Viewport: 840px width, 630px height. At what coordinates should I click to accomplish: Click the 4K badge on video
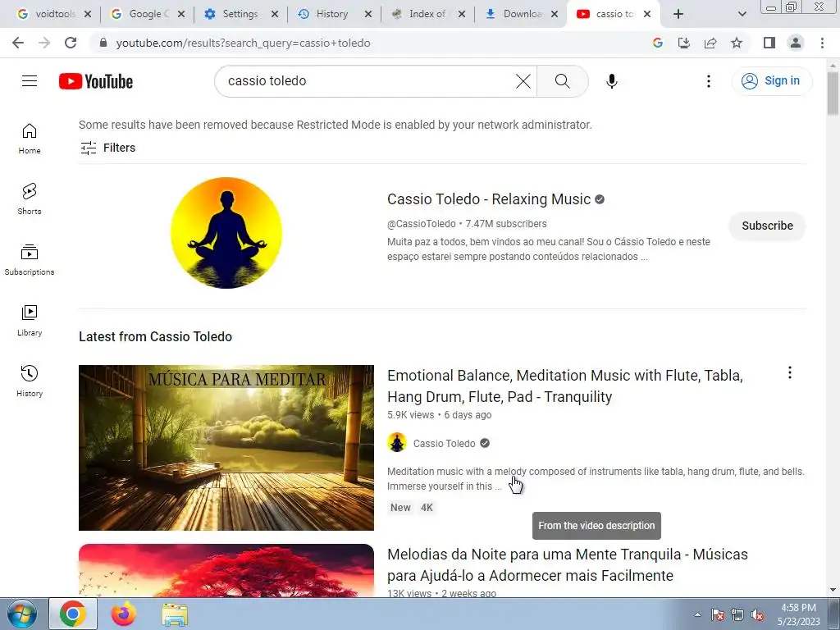427,507
